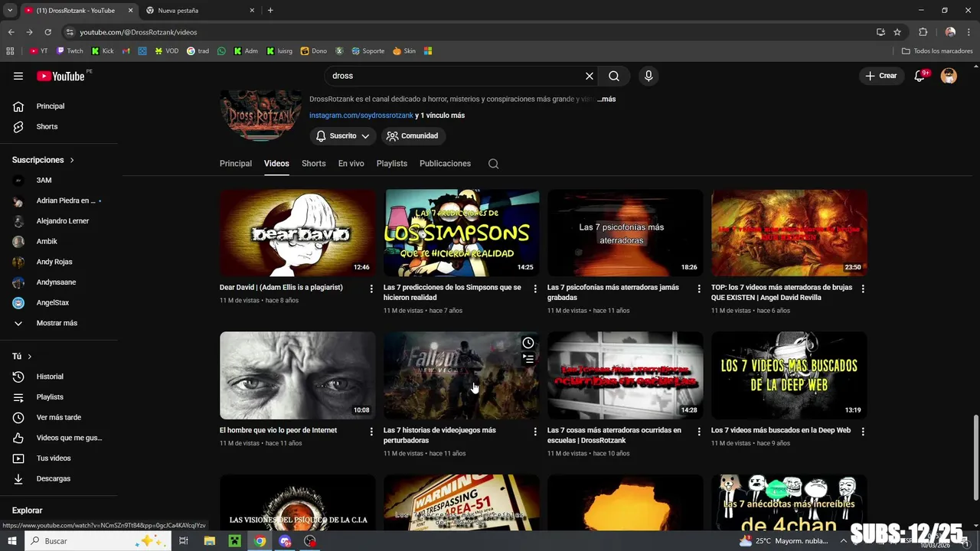Open options menu for psicofonías video

pos(699,289)
